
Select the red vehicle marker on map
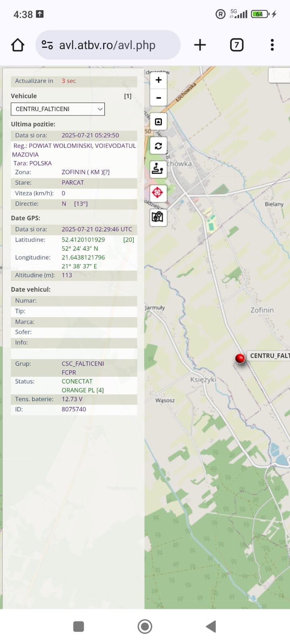click(240, 358)
